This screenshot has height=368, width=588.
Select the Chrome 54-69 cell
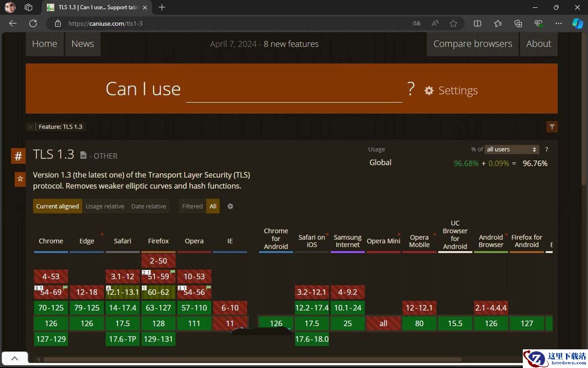(x=51, y=292)
